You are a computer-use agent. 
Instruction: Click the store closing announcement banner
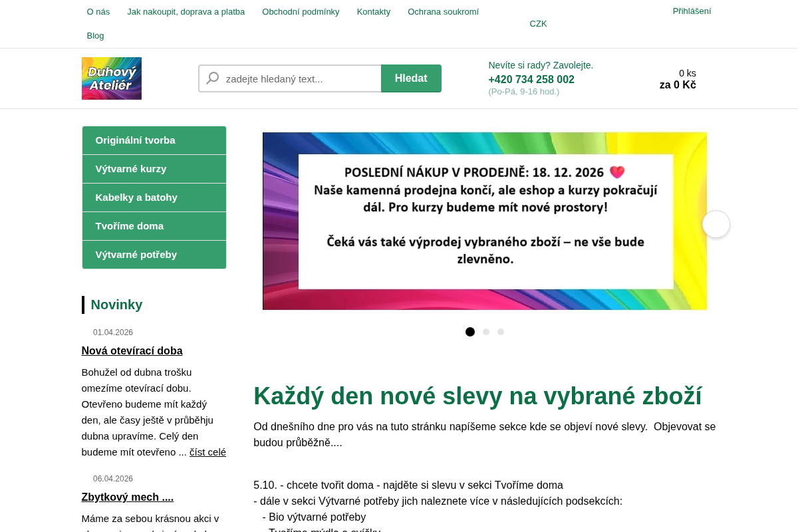tap(485, 221)
